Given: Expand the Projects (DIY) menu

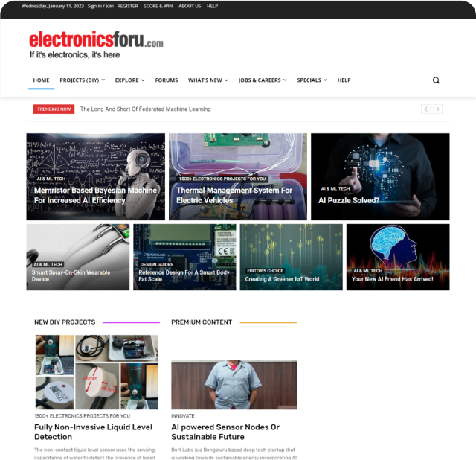Looking at the screenshot, I should [x=83, y=80].
